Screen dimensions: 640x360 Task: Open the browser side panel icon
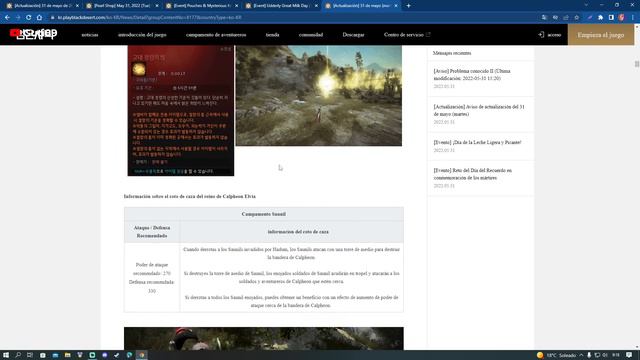pyautogui.click(x=611, y=18)
